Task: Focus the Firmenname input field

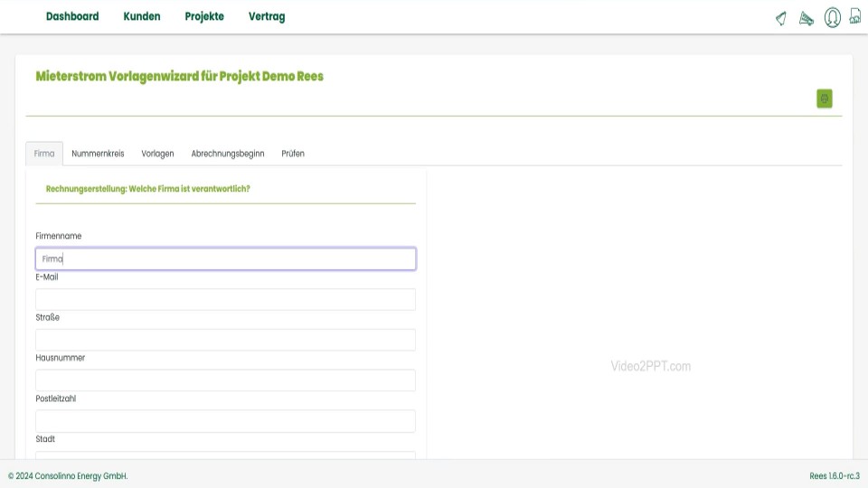Action: point(226,259)
